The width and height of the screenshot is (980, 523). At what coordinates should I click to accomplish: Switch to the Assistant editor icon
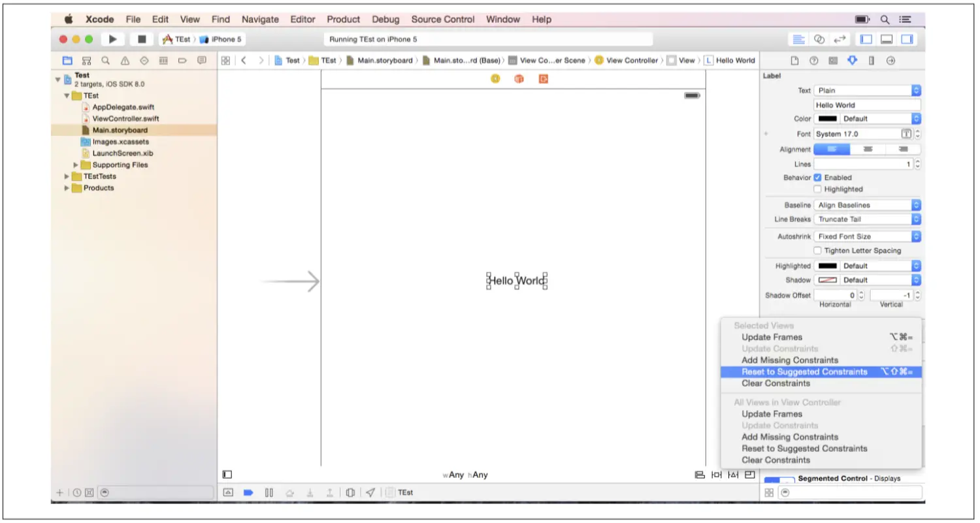tap(819, 39)
